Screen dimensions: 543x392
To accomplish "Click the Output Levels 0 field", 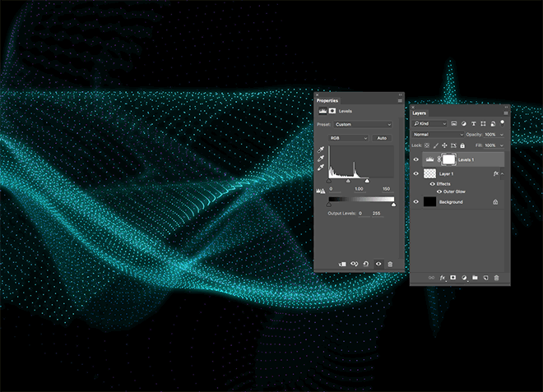I will [364, 214].
